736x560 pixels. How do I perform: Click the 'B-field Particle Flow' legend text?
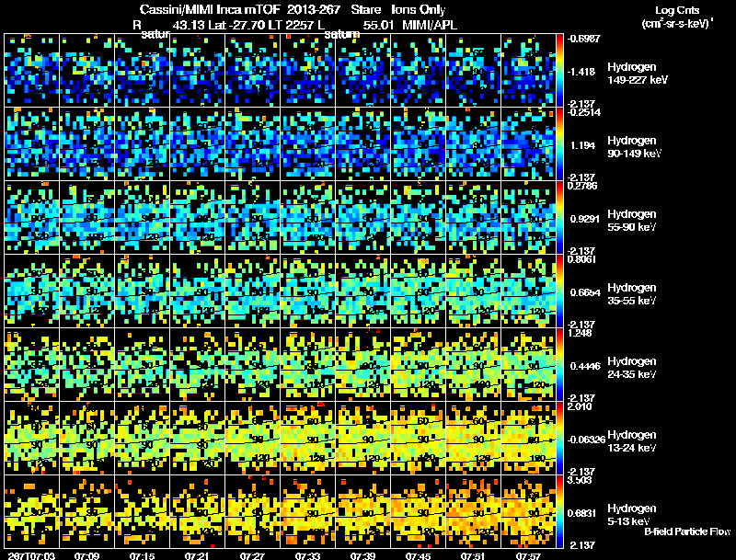(687, 531)
